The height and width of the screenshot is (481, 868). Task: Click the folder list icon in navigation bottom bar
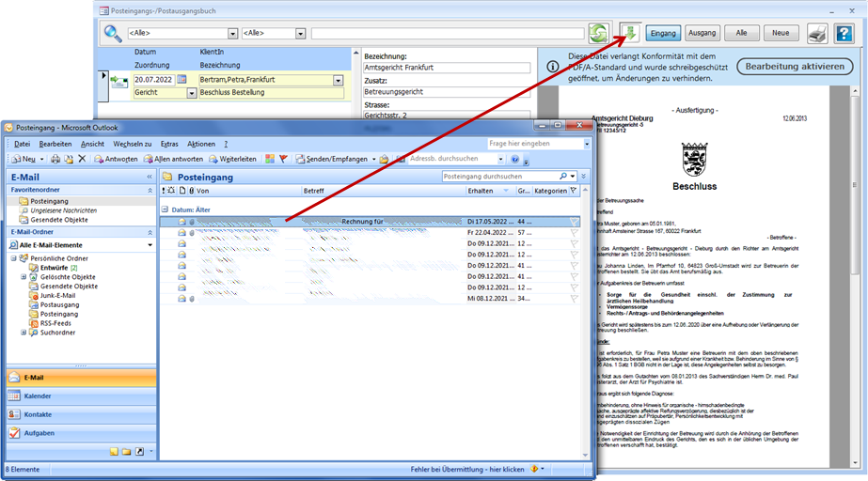point(127,452)
